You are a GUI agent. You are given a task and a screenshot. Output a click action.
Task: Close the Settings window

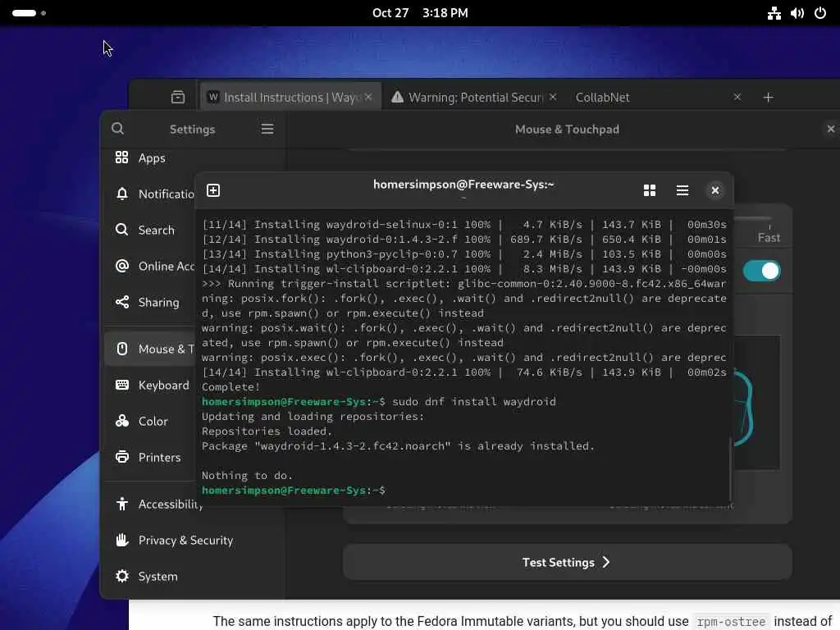click(830, 129)
